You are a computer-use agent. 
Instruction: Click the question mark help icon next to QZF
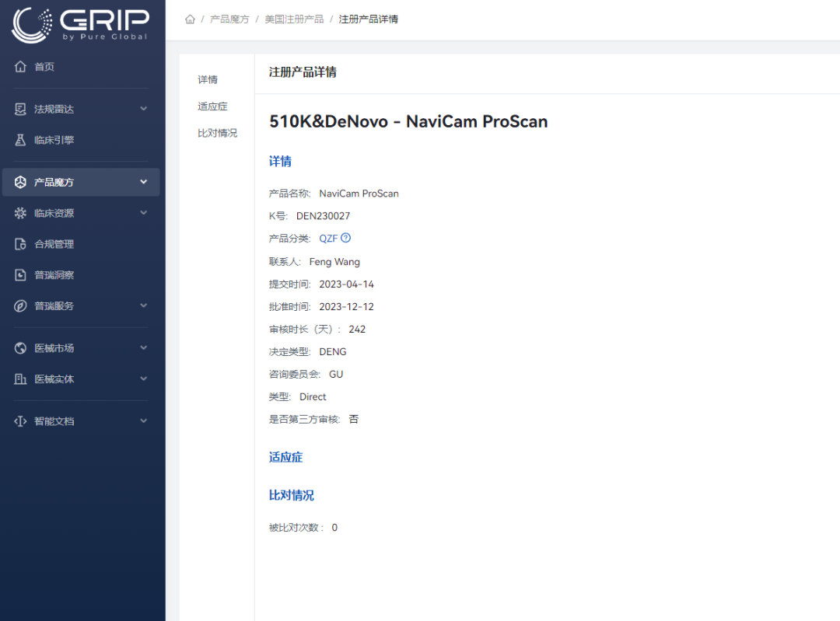(346, 238)
